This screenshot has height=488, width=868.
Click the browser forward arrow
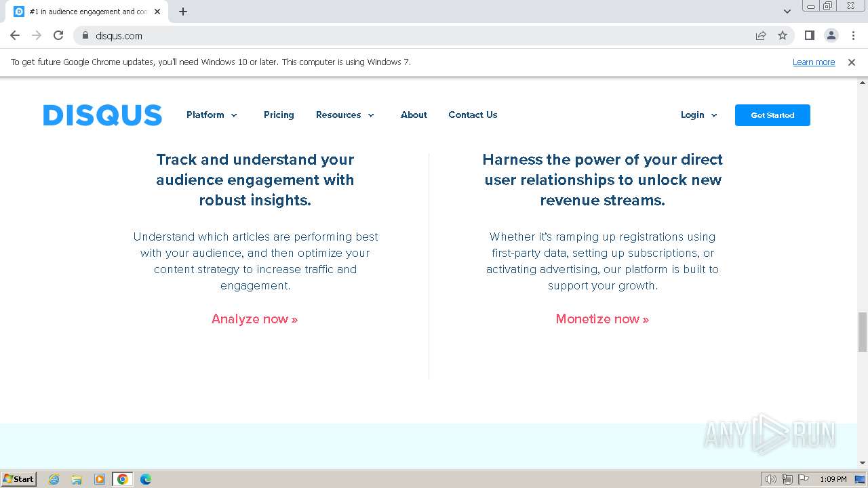click(x=37, y=35)
